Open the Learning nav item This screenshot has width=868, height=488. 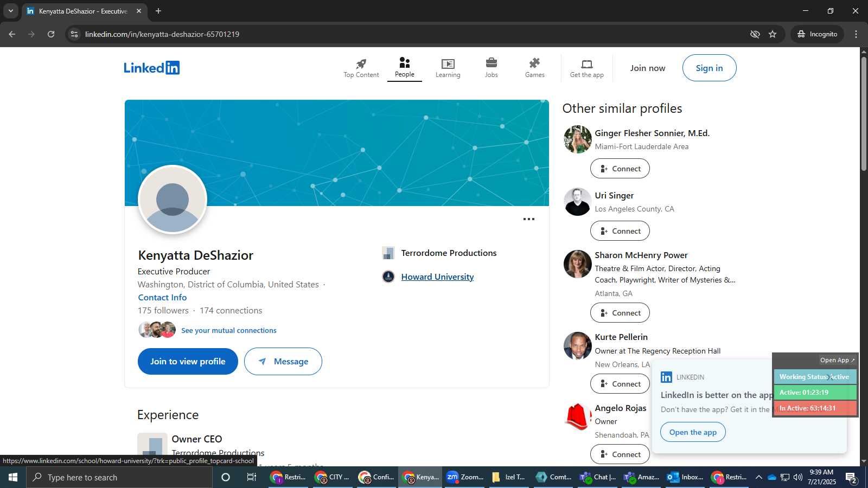click(448, 68)
